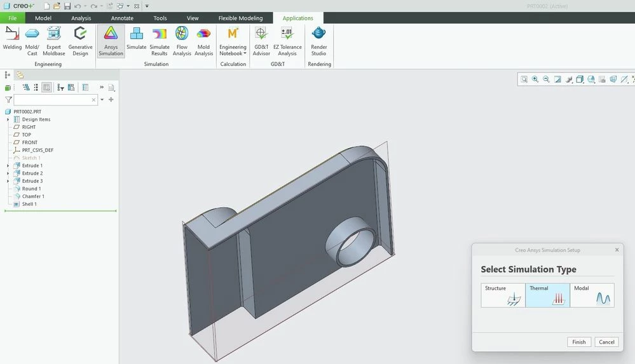Switch to the View tab
Viewport: 635px width, 364px height.
(193, 18)
